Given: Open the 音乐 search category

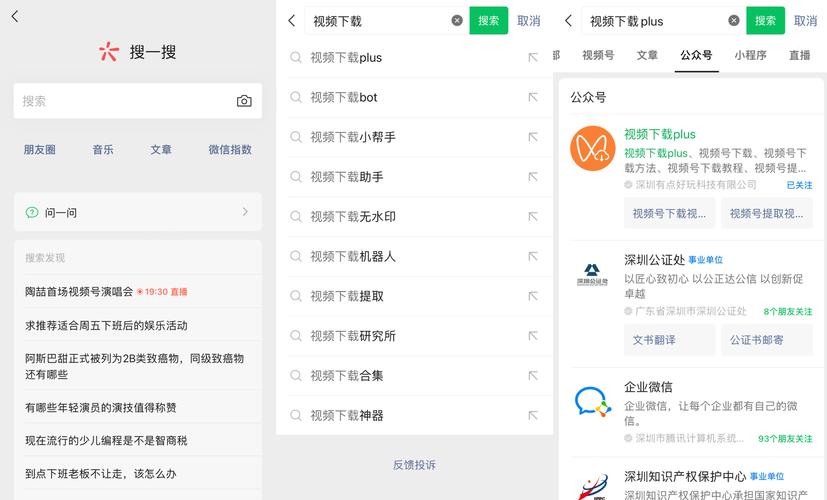Looking at the screenshot, I should [x=103, y=150].
